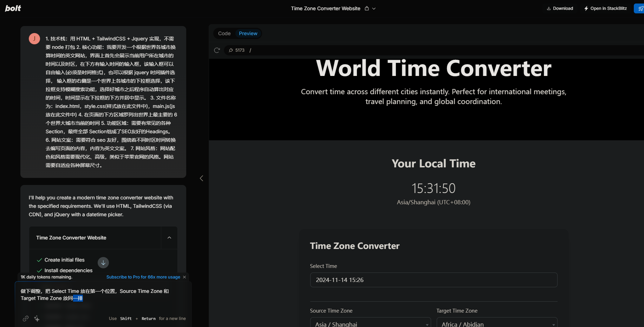Click the bolt logo

tap(13, 8)
